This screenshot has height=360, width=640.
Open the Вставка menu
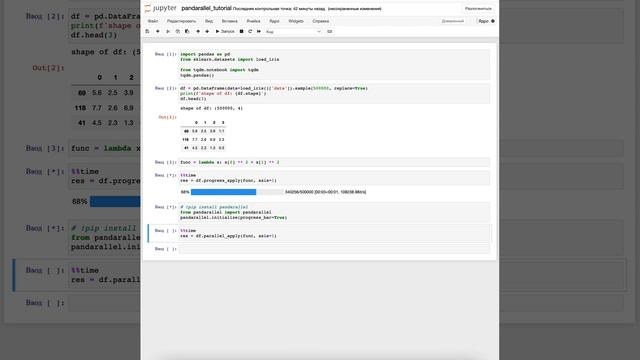click(x=229, y=21)
